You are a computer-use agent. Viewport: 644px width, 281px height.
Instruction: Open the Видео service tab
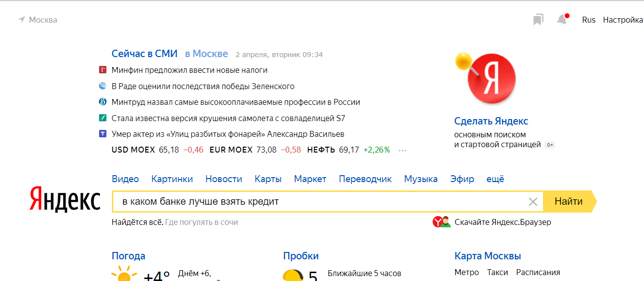pyautogui.click(x=125, y=179)
